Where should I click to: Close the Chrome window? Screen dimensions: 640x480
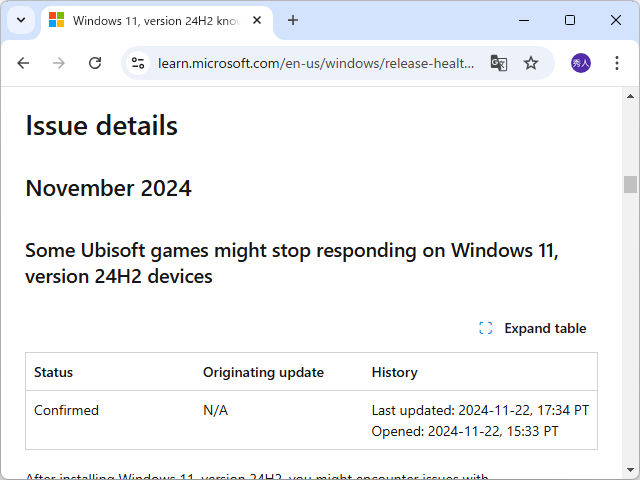click(x=616, y=20)
